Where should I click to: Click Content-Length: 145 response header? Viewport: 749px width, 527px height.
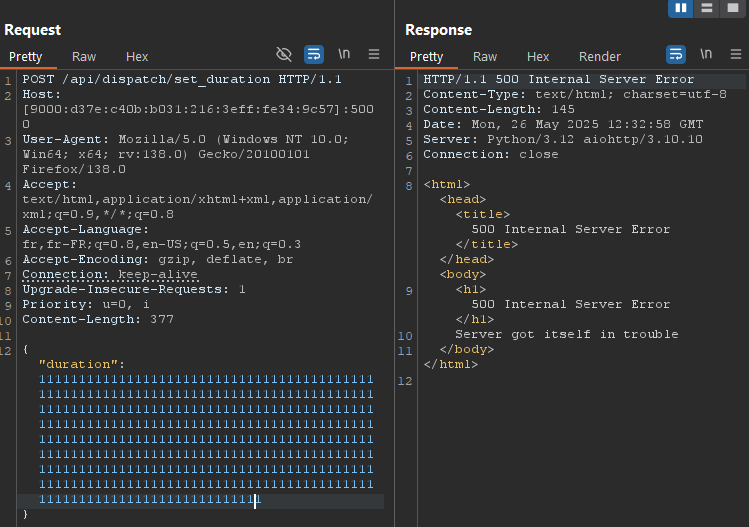[x=499, y=109]
